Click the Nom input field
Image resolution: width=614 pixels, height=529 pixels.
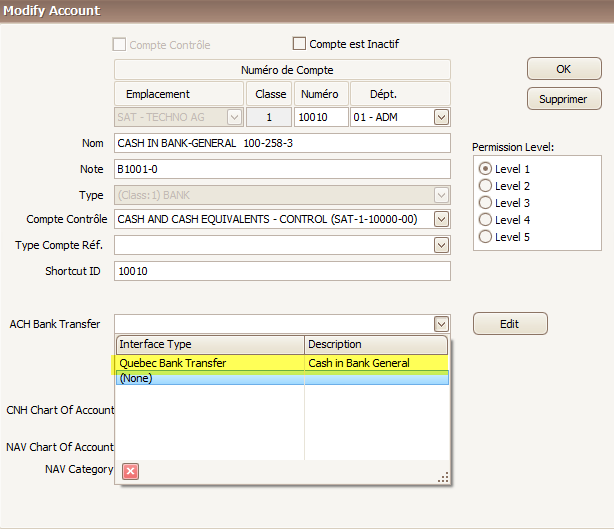pos(282,143)
